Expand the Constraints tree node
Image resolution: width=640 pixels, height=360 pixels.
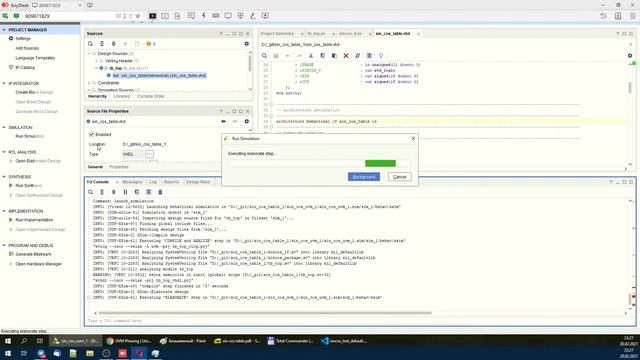89,83
